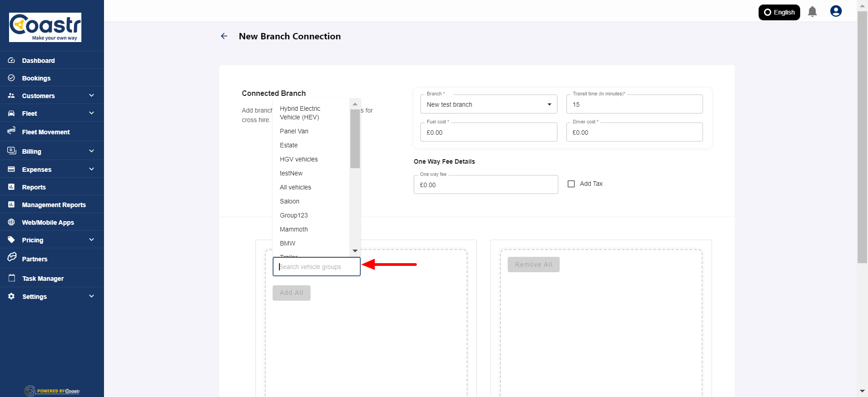
Task: Expand the Settings submenu chevron
Action: coord(92,296)
